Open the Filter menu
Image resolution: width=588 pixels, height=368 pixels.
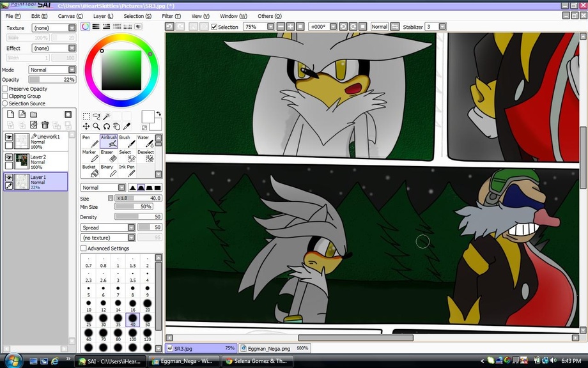(x=171, y=16)
